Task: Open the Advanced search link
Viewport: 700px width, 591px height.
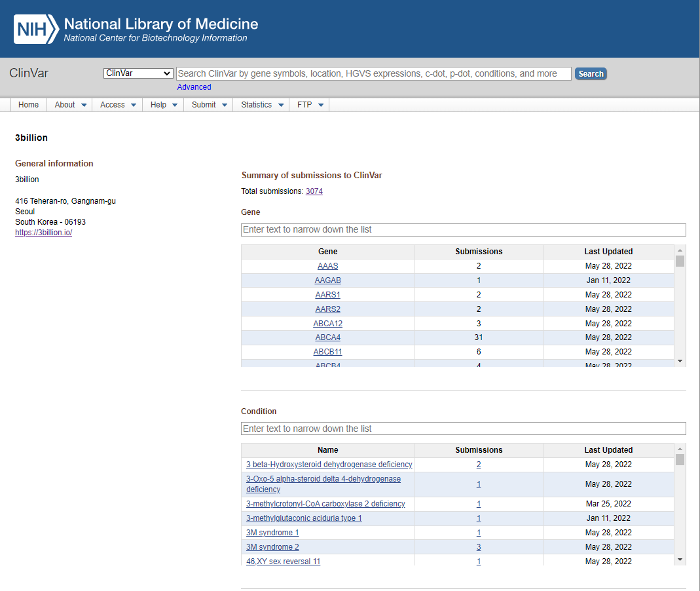Action: [x=194, y=87]
